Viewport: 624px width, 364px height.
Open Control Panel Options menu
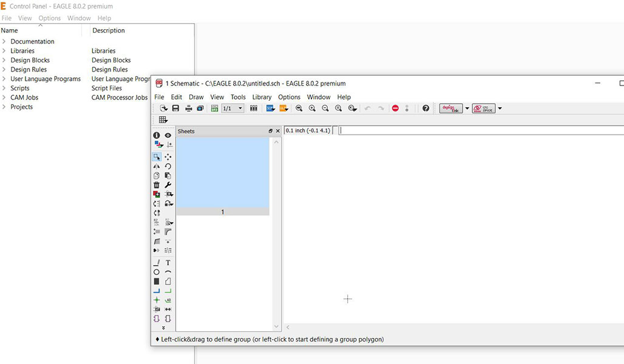50,18
